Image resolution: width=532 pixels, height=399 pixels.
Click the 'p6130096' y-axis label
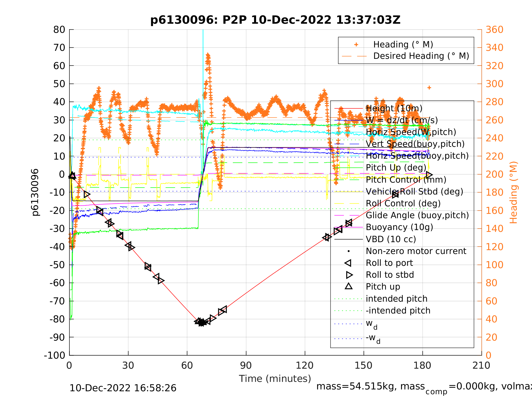pyautogui.click(x=35, y=192)
